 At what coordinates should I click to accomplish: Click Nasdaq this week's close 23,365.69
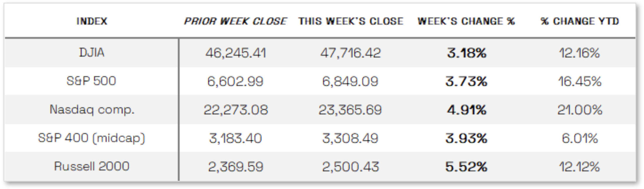pyautogui.click(x=350, y=110)
